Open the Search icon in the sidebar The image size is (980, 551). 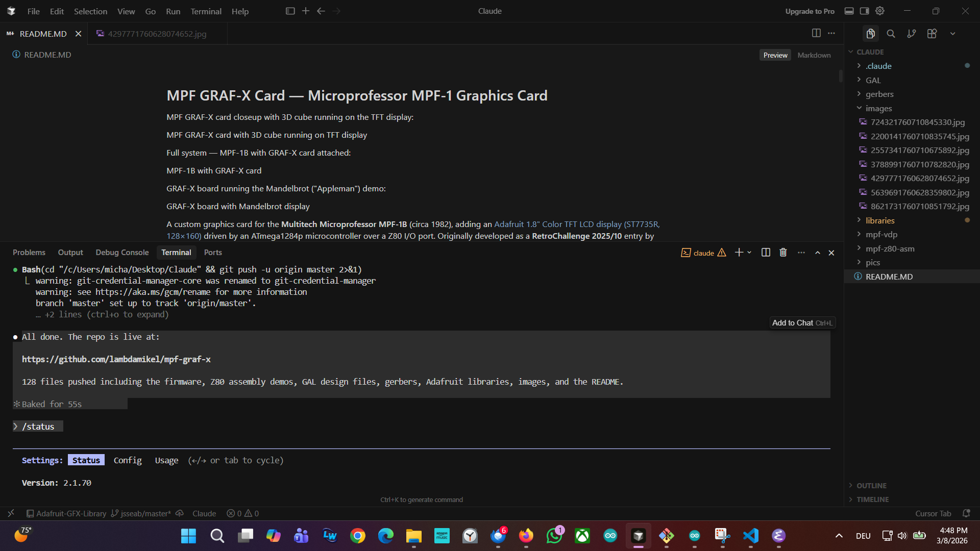(891, 34)
